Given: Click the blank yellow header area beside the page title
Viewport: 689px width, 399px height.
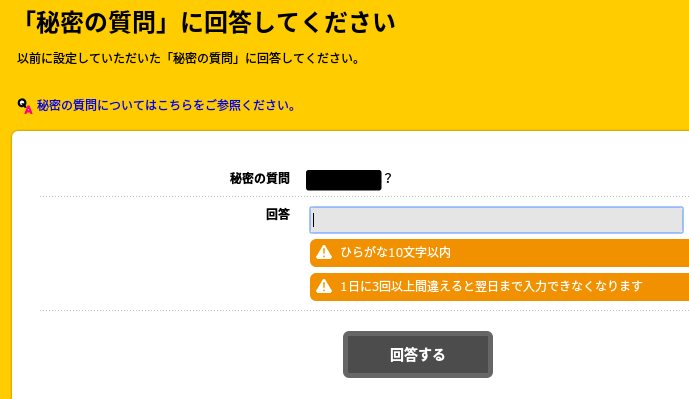Looking at the screenshot, I should (x=540, y=22).
